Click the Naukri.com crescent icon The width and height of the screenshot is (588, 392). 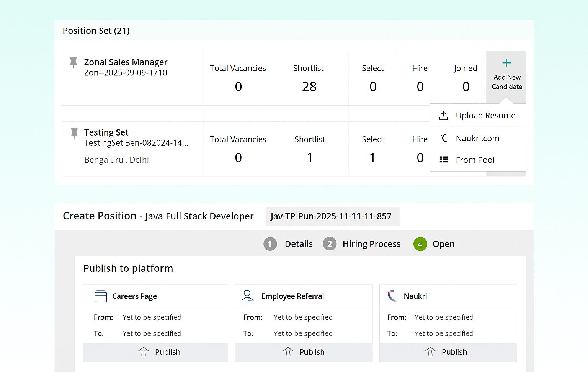[444, 138]
